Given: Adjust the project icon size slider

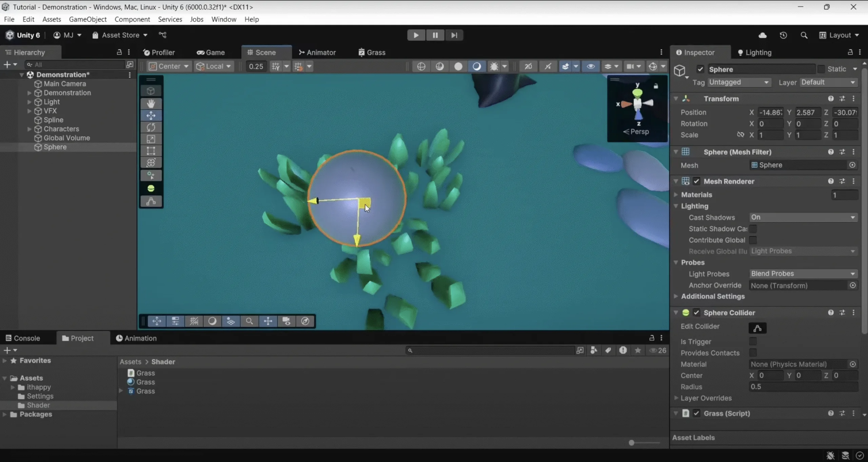Looking at the screenshot, I should tap(632, 442).
